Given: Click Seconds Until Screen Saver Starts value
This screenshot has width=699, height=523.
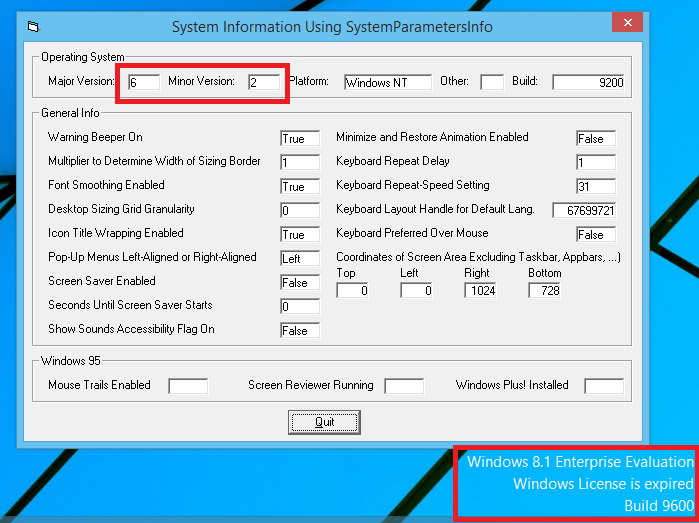Looking at the screenshot, I should [300, 307].
